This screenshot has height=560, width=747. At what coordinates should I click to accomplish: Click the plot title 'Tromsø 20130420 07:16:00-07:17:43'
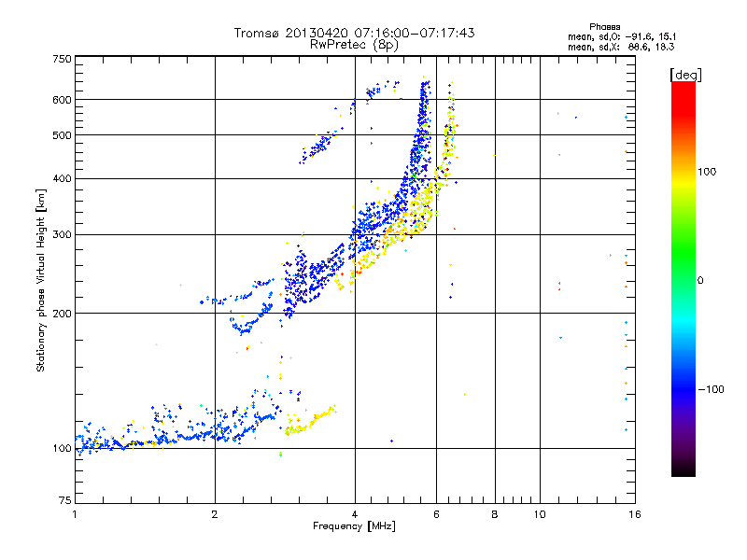(354, 33)
